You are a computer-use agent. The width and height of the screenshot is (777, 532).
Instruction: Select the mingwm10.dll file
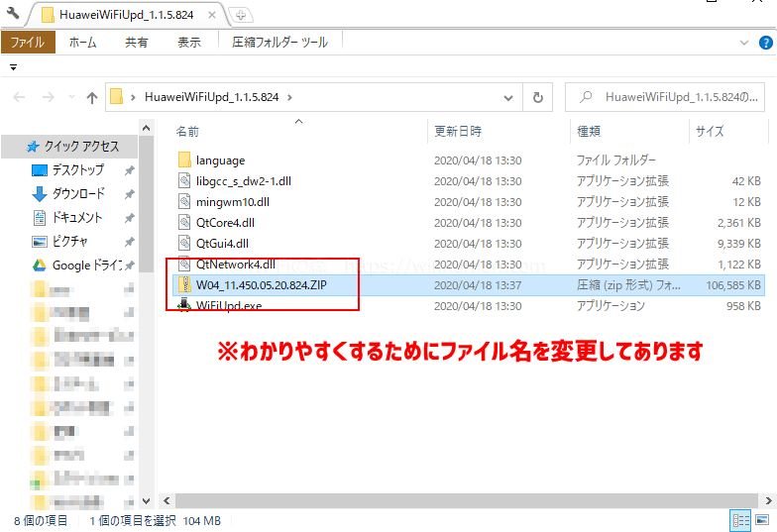(x=232, y=202)
